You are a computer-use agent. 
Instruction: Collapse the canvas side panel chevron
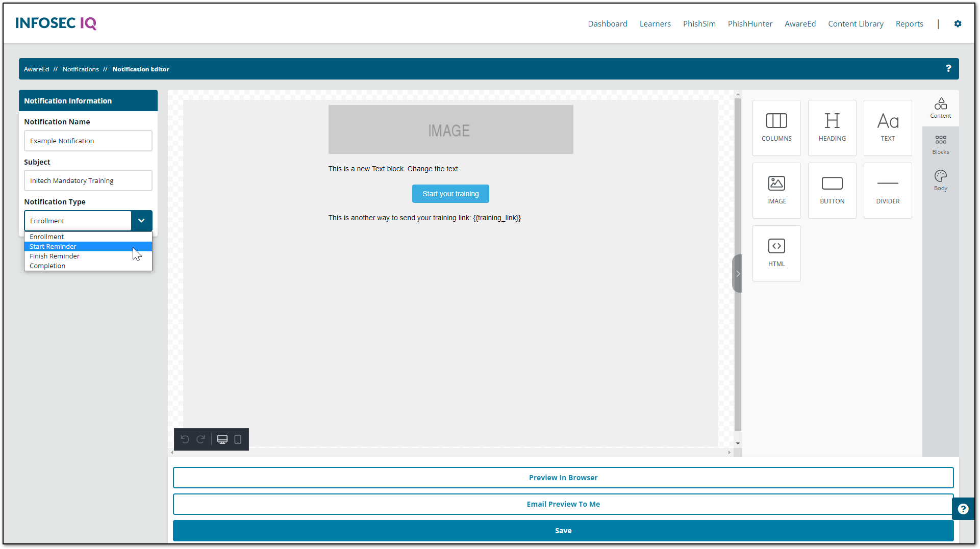point(737,274)
